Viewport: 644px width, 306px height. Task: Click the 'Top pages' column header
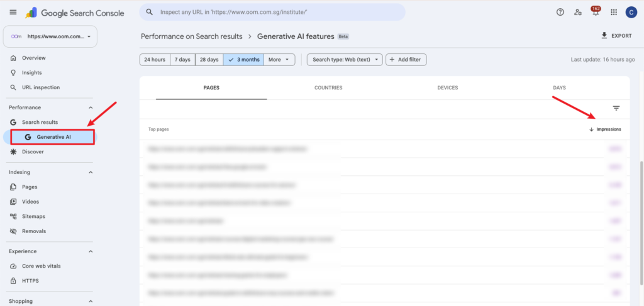pyautogui.click(x=158, y=129)
